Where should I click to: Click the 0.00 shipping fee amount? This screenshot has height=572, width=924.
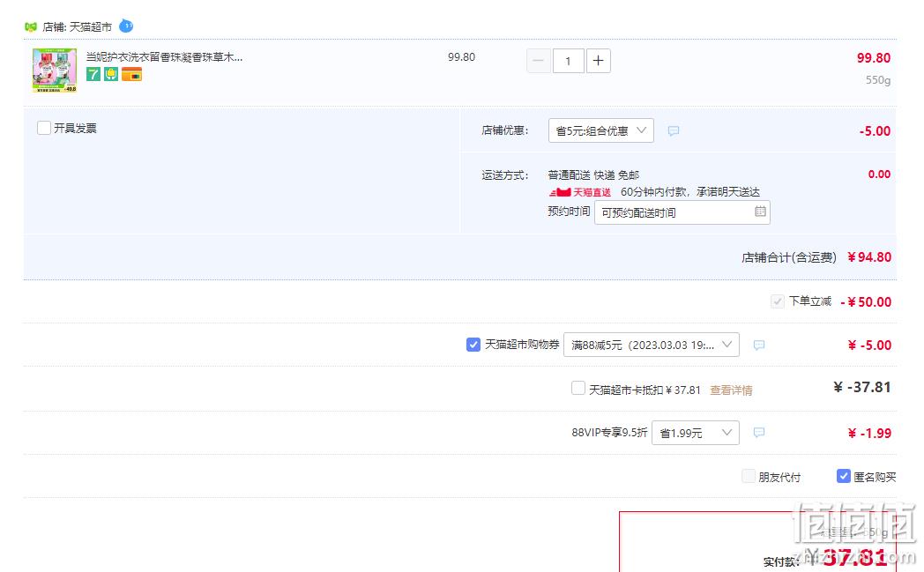(879, 174)
